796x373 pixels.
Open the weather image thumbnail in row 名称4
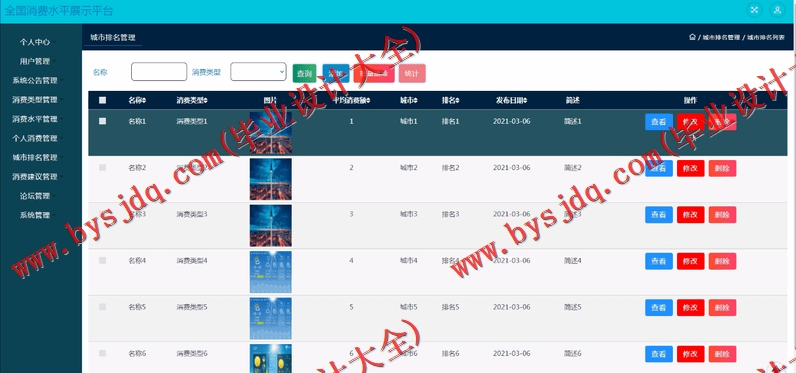pos(271,272)
